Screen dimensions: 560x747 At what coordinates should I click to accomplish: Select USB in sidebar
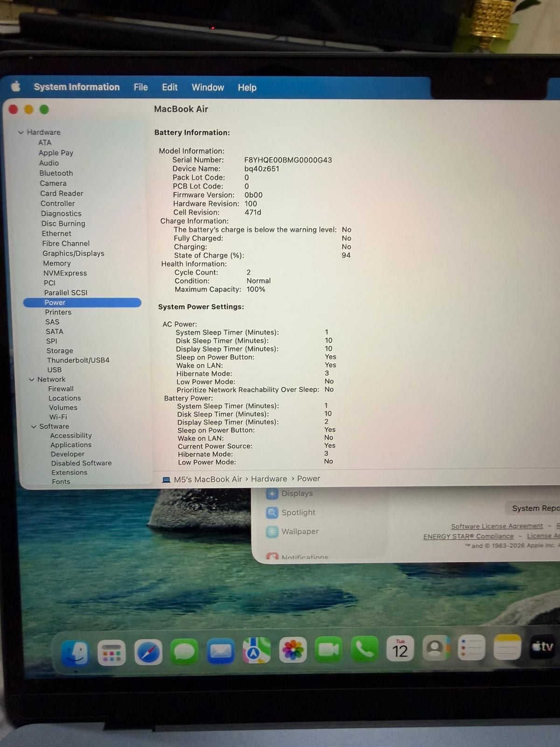click(x=55, y=370)
